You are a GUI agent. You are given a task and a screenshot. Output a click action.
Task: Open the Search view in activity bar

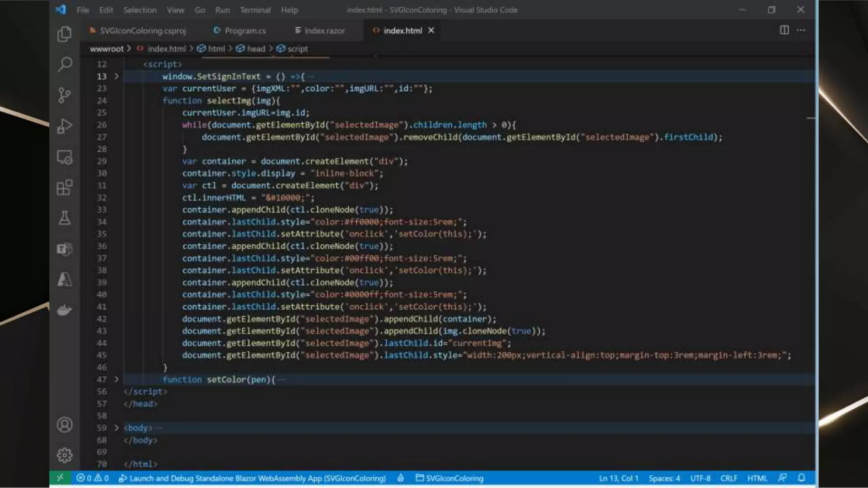tap(64, 64)
